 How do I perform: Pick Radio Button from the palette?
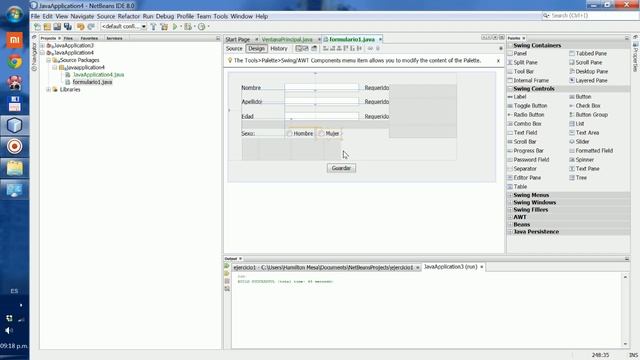[526, 115]
